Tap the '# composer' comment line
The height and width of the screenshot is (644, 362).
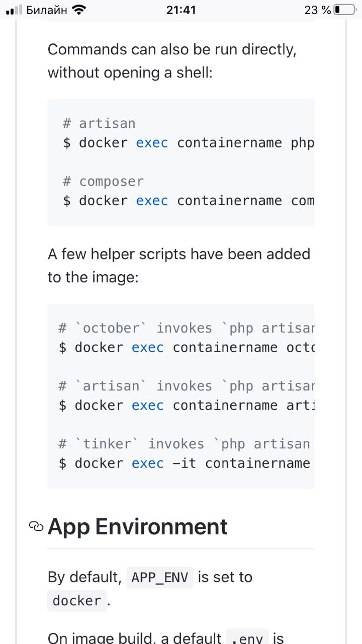[103, 181]
